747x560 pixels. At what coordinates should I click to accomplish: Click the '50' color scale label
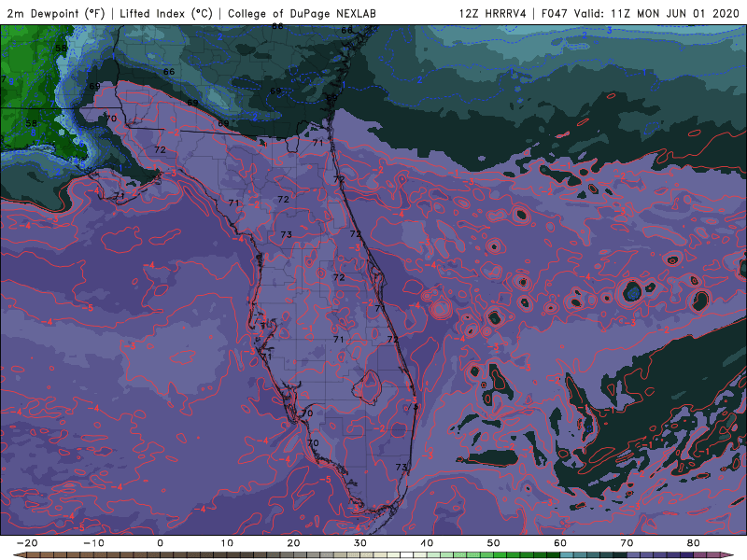tap(494, 543)
